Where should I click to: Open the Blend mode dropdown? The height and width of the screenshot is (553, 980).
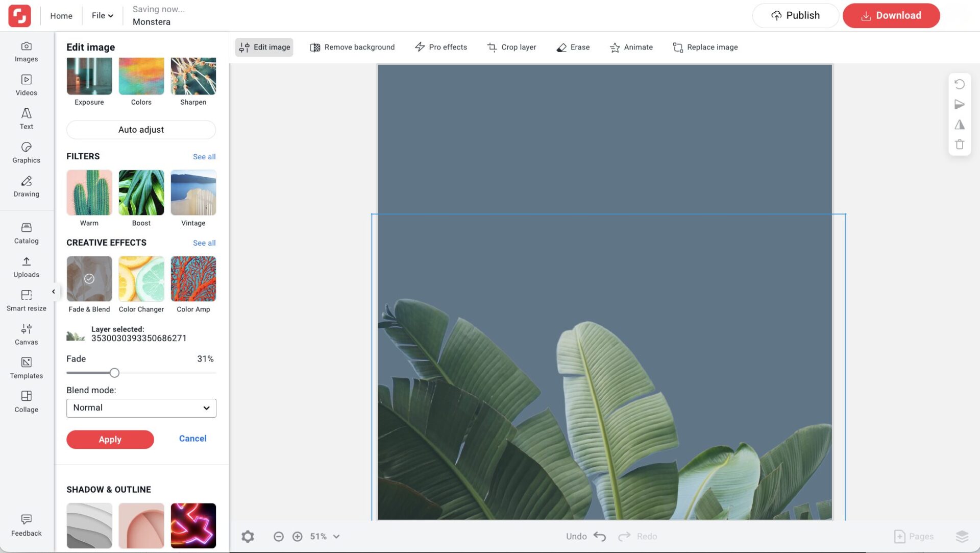[141, 407]
